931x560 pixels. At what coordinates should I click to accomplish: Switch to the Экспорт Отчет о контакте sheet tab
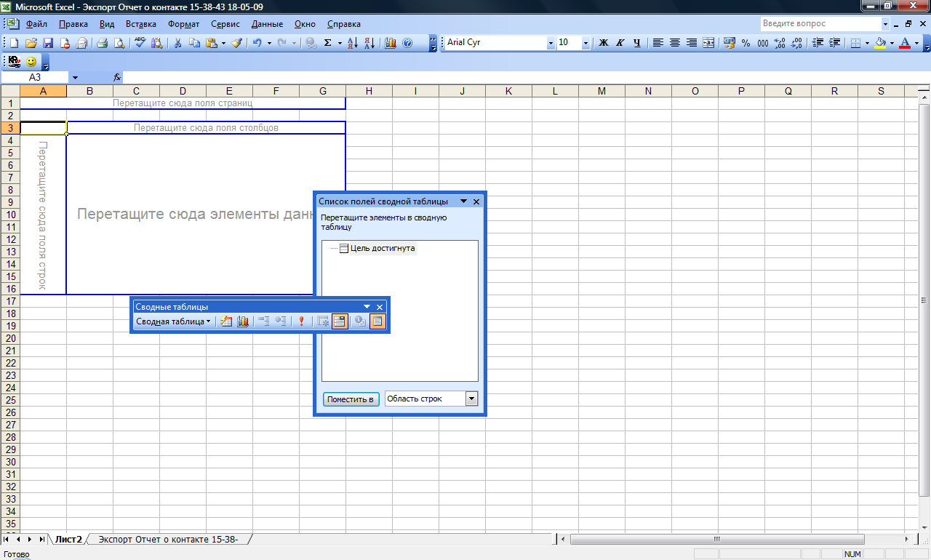pos(168,539)
